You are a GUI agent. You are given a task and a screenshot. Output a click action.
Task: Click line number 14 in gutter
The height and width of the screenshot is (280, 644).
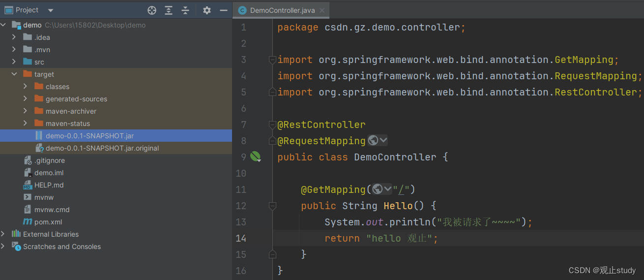click(241, 238)
